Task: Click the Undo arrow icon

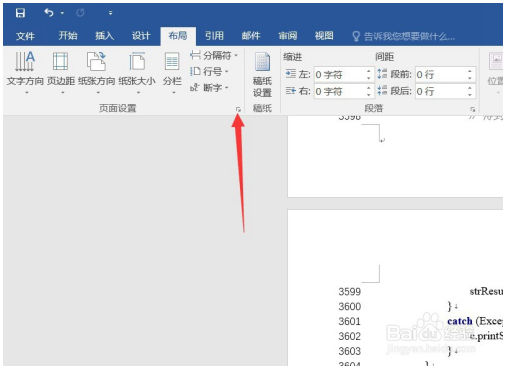Action: (x=49, y=13)
